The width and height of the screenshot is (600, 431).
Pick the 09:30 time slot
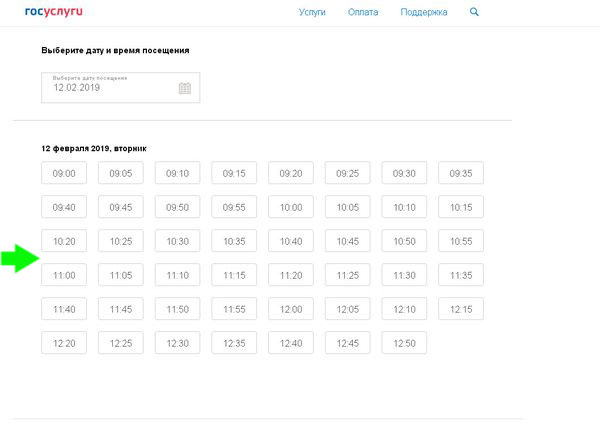[x=404, y=173]
